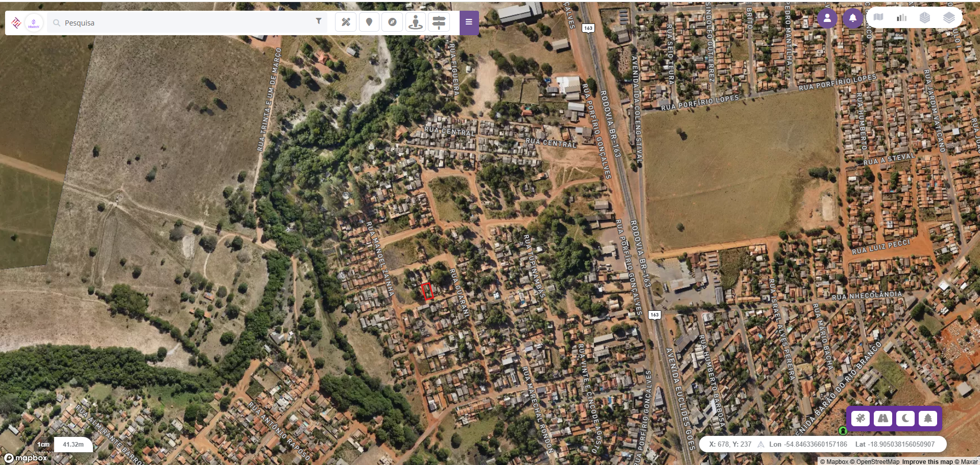Click the signpost directions icon
980x465 pixels.
pos(439,22)
